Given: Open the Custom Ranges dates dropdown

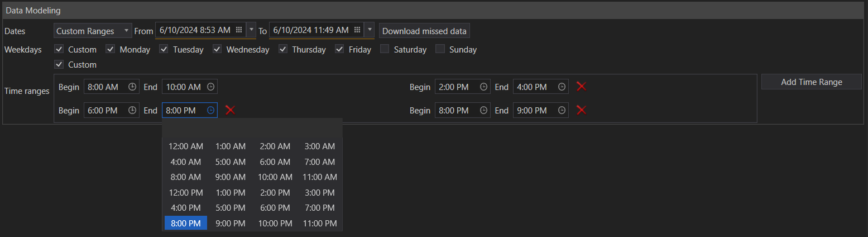Looking at the screenshot, I should click(93, 31).
